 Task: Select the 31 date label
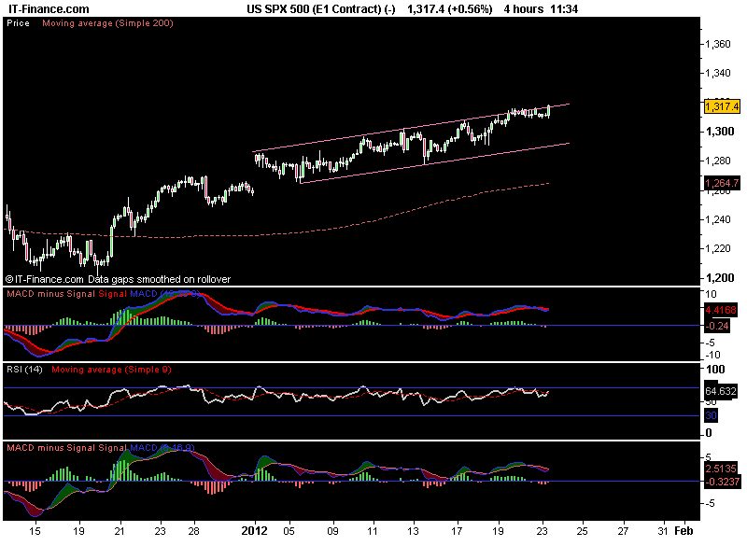point(663,531)
